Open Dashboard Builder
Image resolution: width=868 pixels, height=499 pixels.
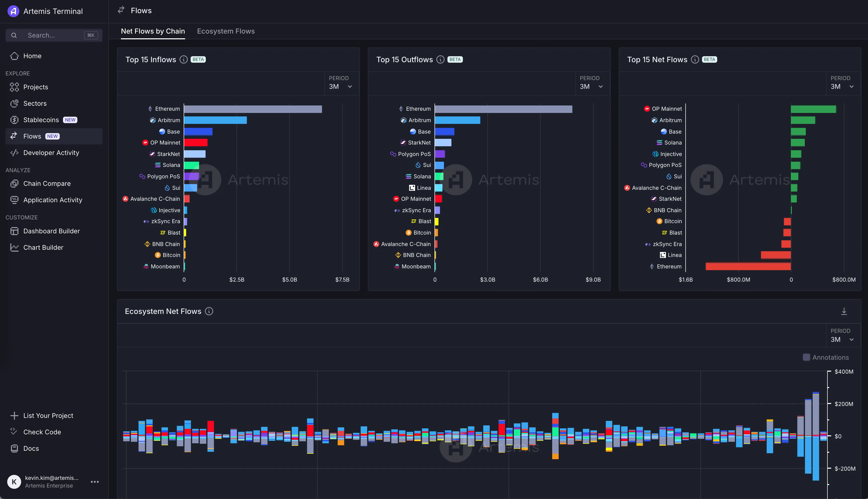click(54, 231)
